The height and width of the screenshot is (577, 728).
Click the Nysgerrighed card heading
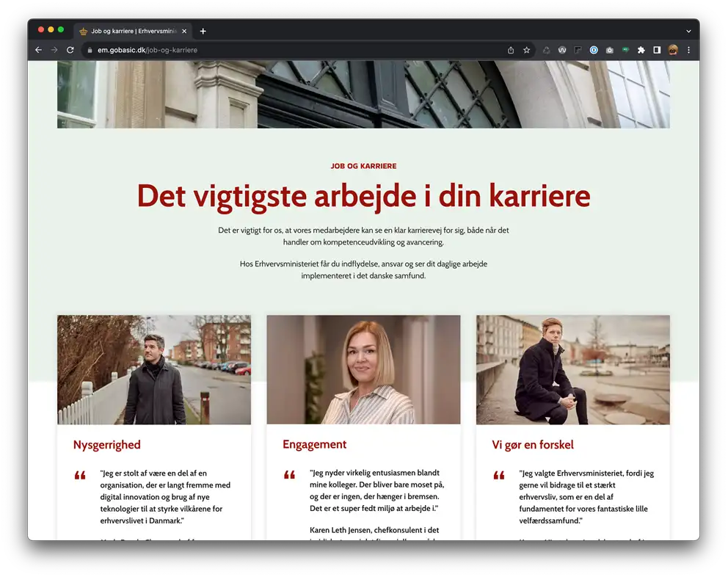107,445
